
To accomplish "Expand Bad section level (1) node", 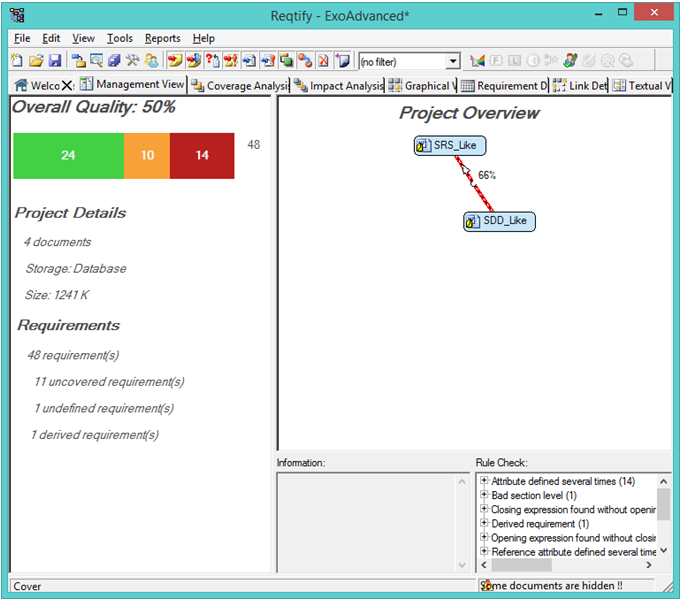I will tap(484, 495).
